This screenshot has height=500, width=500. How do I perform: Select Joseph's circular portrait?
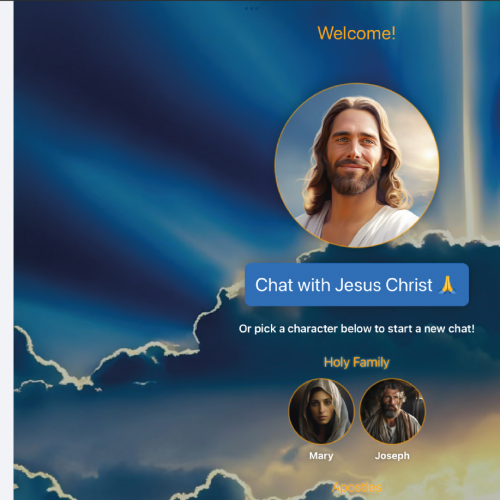tap(392, 411)
